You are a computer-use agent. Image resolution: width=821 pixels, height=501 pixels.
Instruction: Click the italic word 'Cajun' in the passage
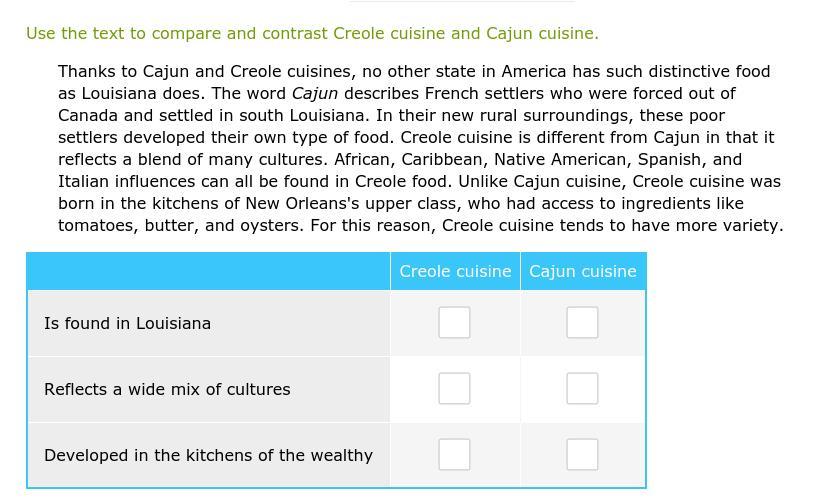[x=315, y=94]
